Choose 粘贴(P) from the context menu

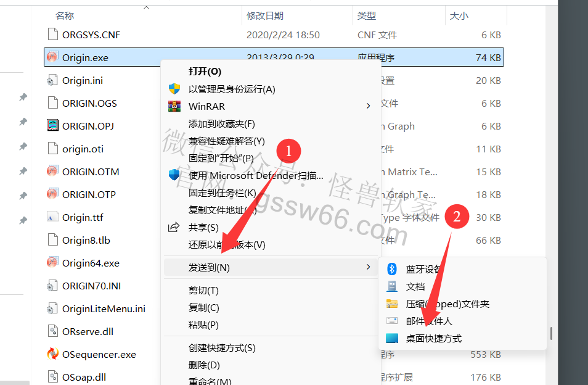point(203,325)
